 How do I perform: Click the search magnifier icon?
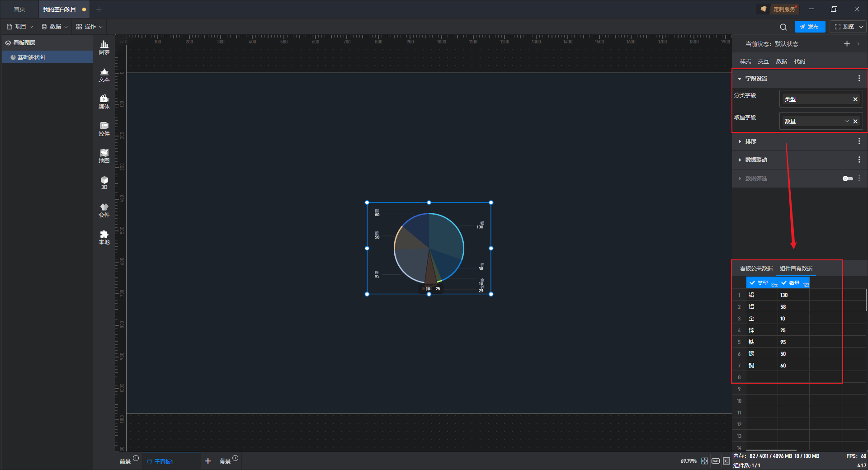click(783, 27)
